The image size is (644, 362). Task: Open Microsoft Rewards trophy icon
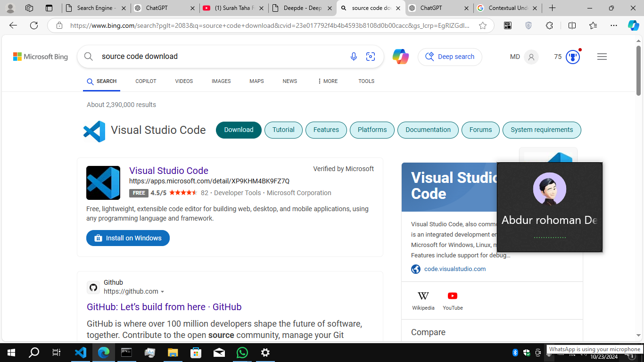572,57
